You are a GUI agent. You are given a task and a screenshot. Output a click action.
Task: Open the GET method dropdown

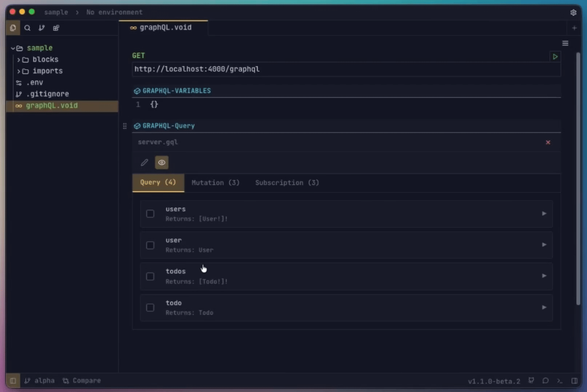coord(139,55)
